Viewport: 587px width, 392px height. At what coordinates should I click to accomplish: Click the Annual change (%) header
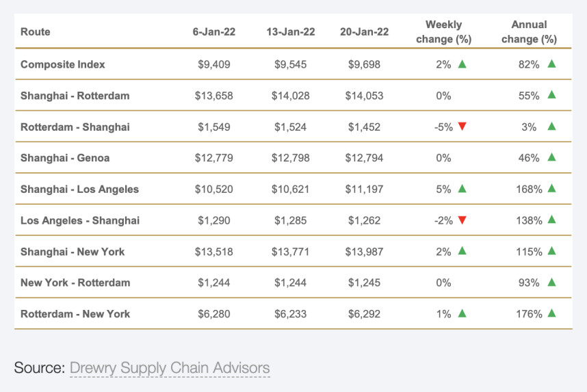[x=529, y=32]
